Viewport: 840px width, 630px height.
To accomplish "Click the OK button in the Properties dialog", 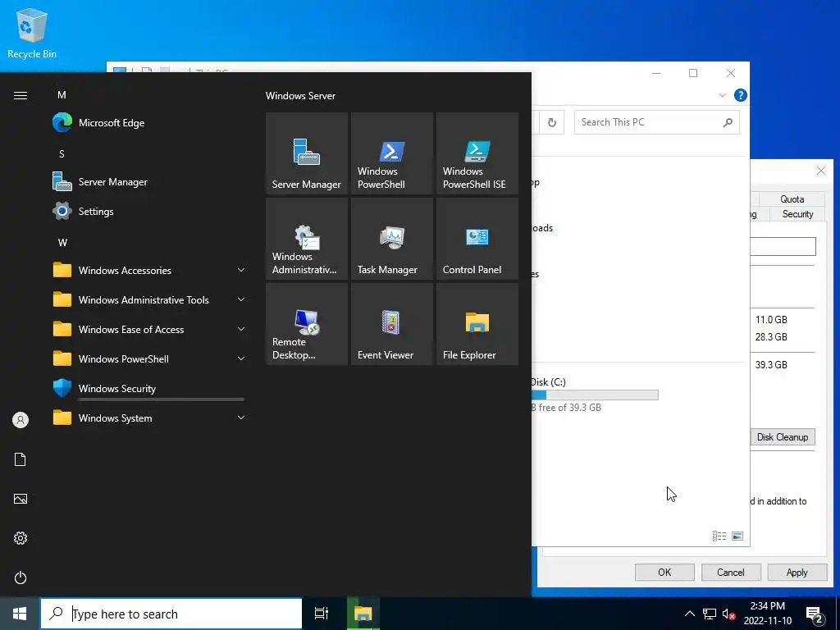I will pos(664,572).
